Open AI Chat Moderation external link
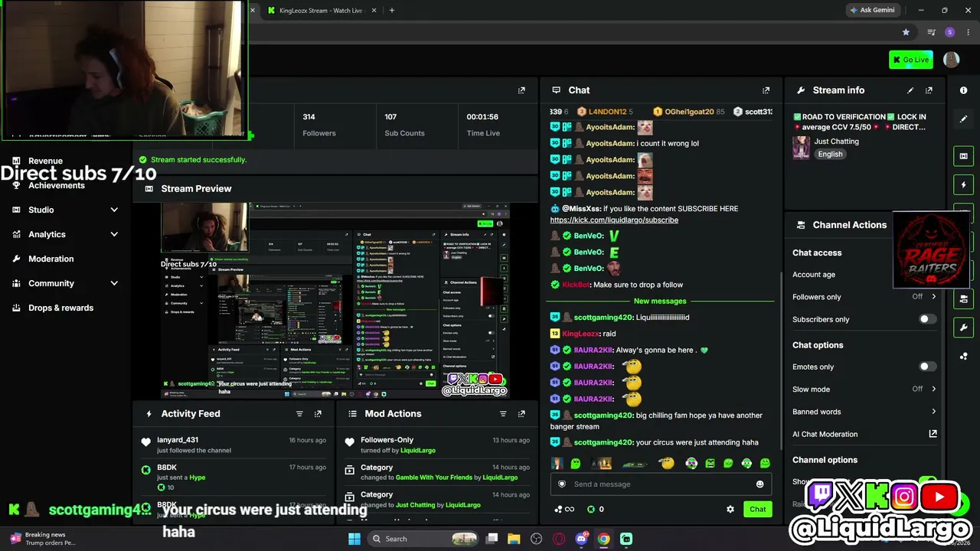The width and height of the screenshot is (980, 551). point(933,434)
